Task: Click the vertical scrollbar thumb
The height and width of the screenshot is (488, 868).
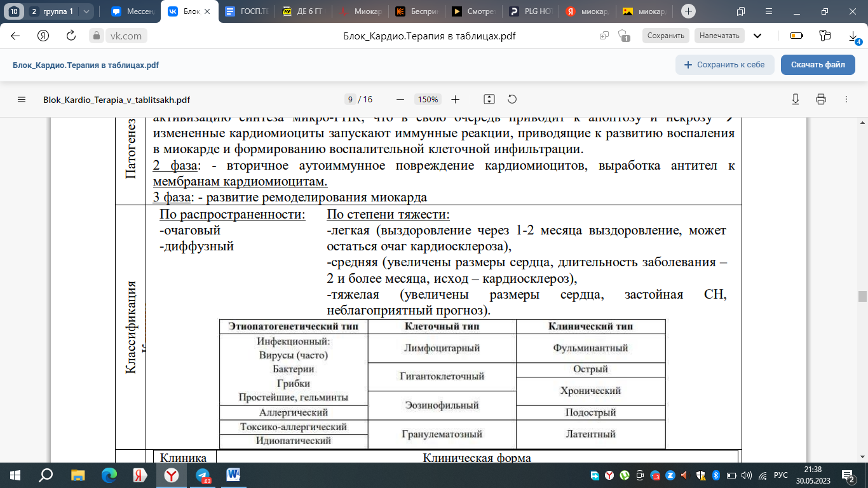Action: tap(862, 296)
